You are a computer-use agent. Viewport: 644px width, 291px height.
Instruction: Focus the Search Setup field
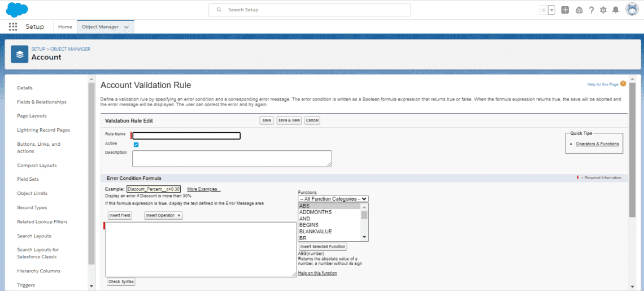click(x=309, y=10)
